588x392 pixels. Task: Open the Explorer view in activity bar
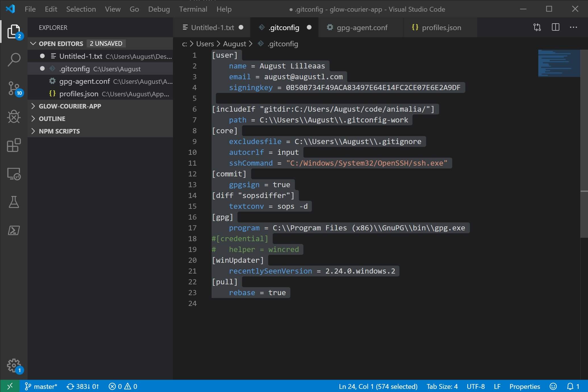[x=14, y=31]
